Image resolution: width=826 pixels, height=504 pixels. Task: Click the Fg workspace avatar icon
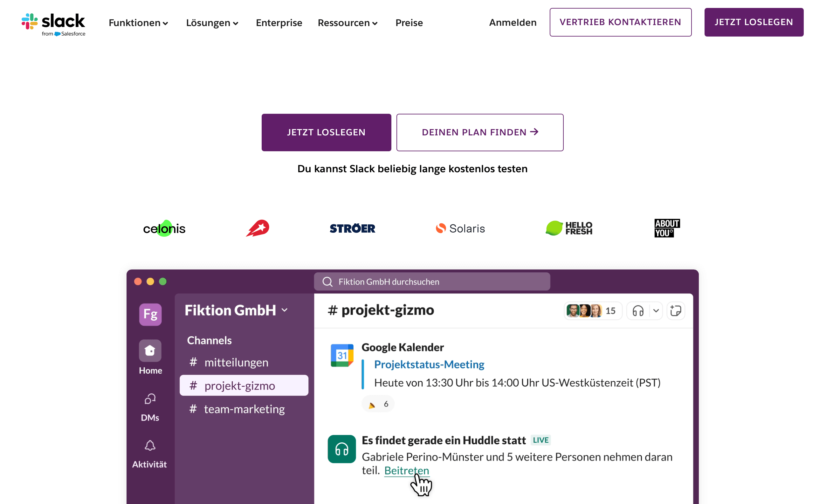point(150,314)
